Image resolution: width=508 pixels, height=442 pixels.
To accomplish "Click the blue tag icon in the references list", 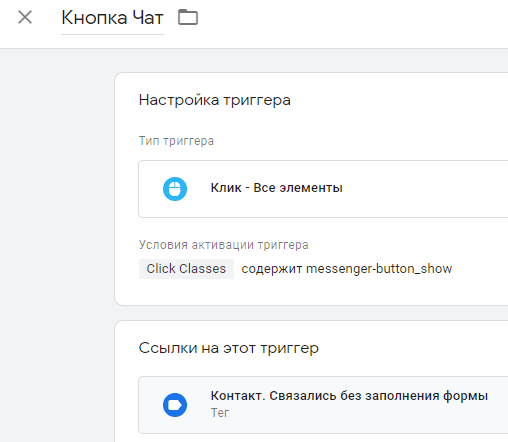I will pyautogui.click(x=175, y=405).
